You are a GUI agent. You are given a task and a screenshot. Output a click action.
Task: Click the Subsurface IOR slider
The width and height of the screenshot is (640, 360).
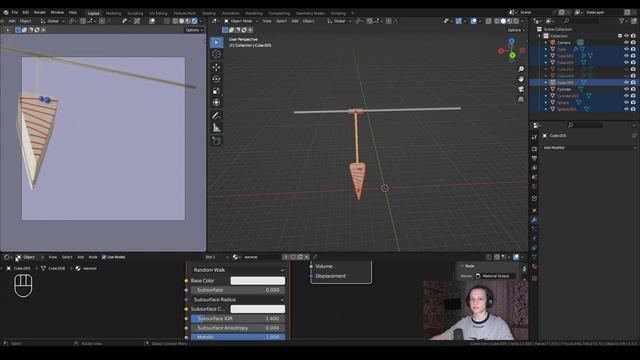[x=238, y=318]
